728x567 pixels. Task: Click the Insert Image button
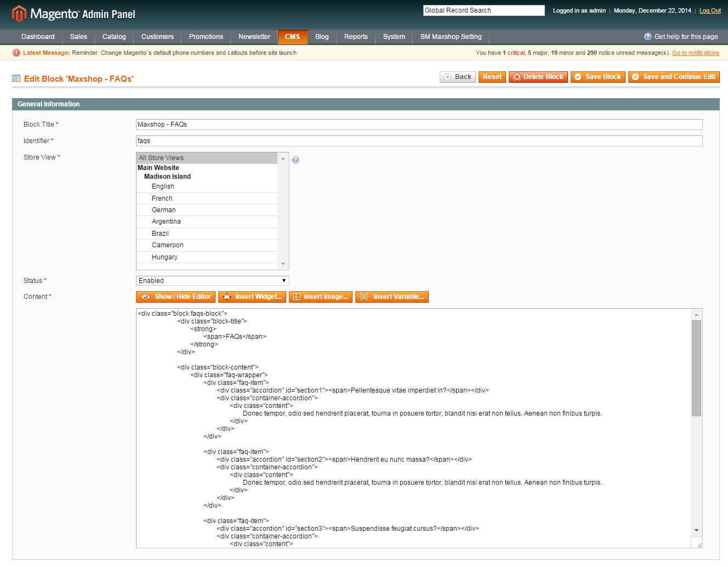(321, 297)
